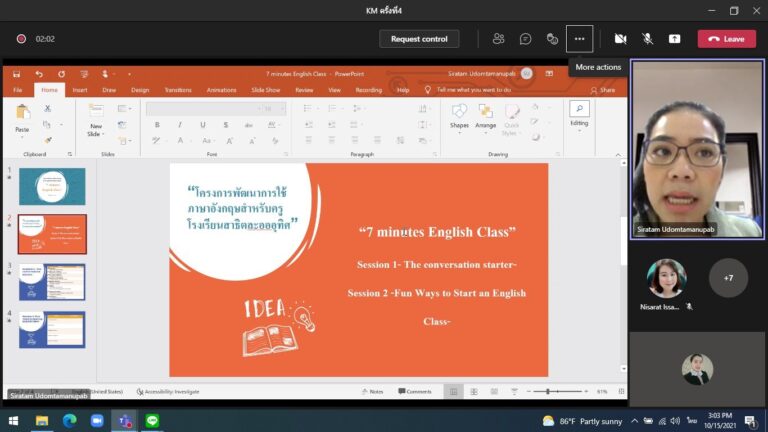
Task: Click the More actions ellipsis button
Action: [x=579, y=39]
